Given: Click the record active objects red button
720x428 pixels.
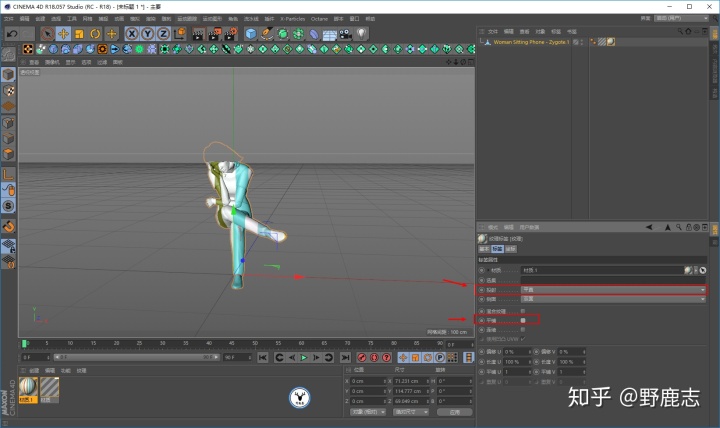Looking at the screenshot, I should tap(362, 357).
